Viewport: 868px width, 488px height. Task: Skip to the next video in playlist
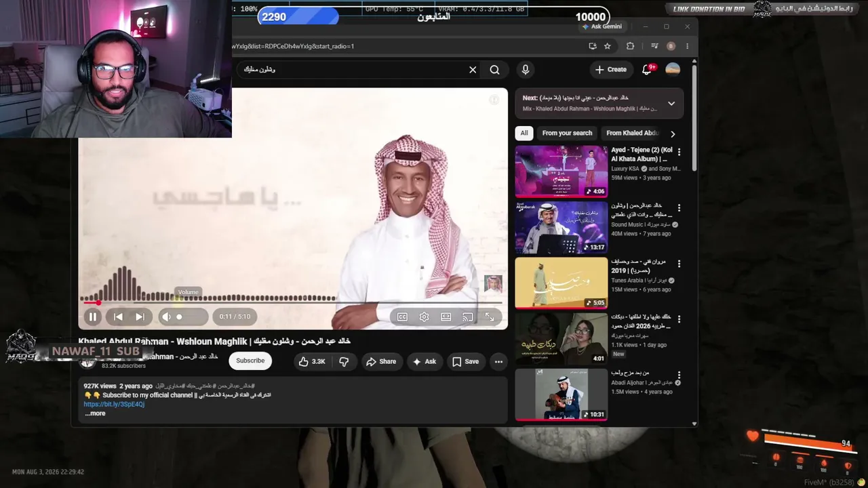(140, 317)
